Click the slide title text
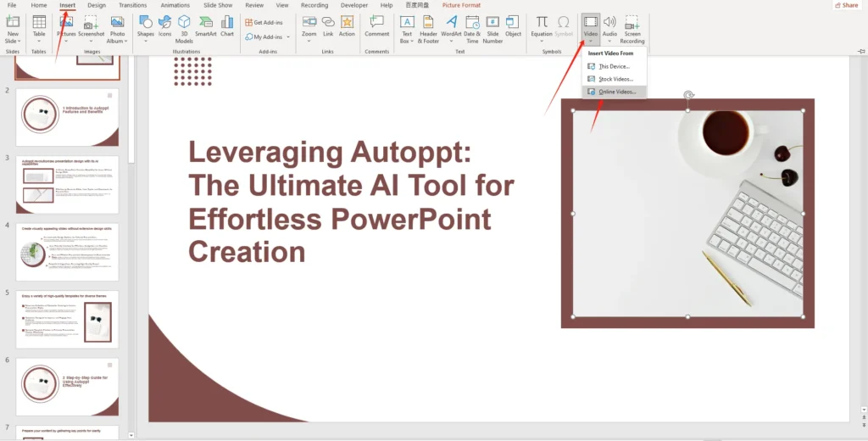868x441 pixels. click(x=351, y=202)
